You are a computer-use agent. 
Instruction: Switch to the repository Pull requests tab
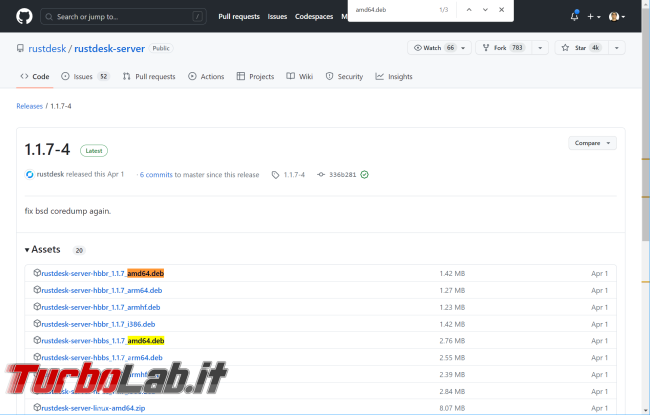click(149, 76)
